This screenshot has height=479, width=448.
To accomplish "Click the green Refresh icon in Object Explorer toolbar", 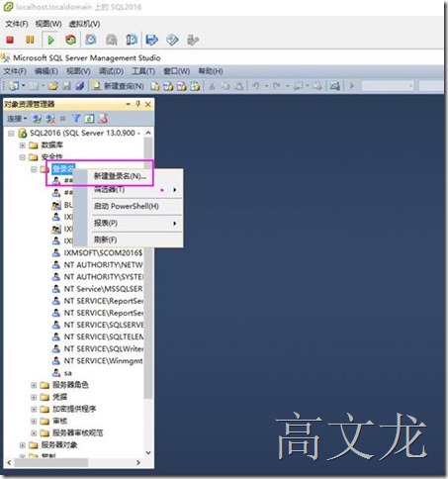I will (x=89, y=119).
